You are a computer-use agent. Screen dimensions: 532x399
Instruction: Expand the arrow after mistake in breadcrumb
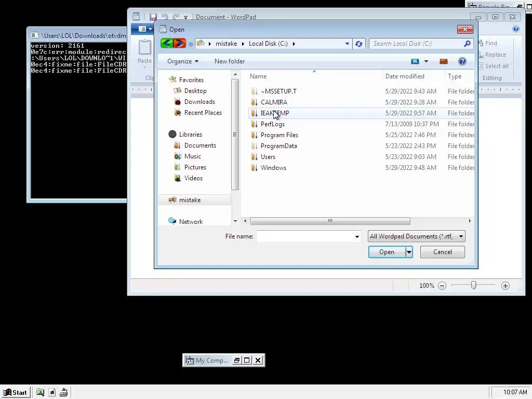pos(243,44)
